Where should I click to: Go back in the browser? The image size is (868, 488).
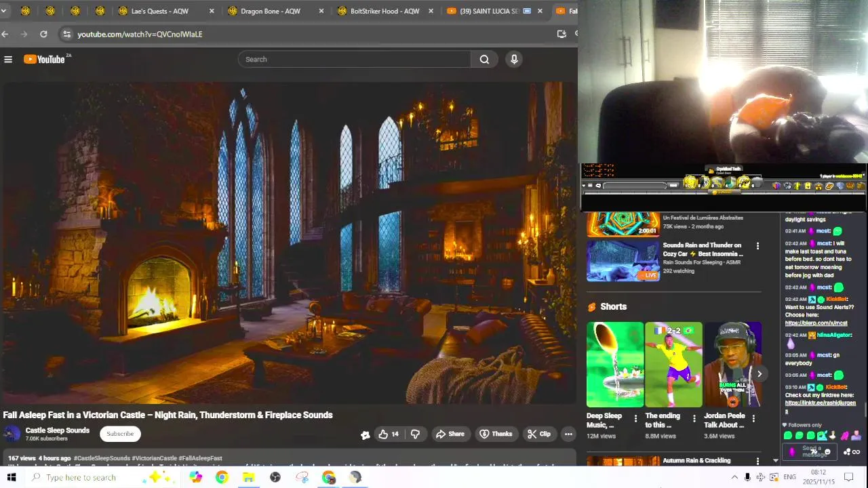(5, 34)
